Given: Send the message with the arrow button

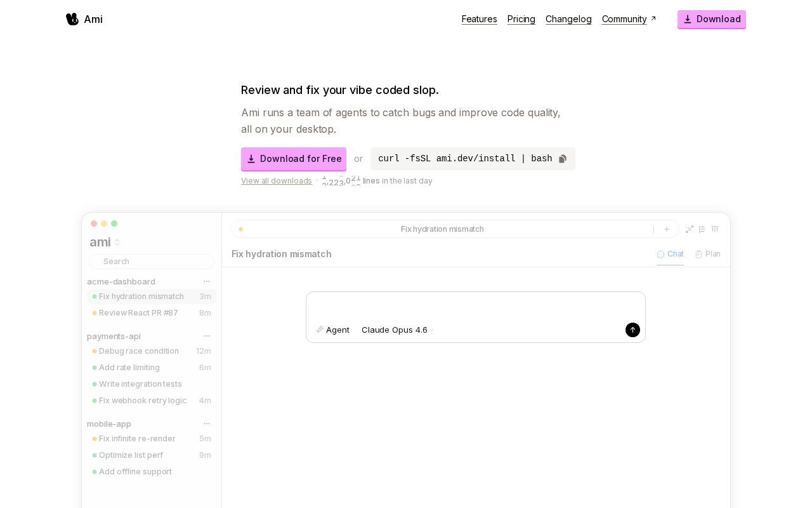Looking at the screenshot, I should point(632,330).
